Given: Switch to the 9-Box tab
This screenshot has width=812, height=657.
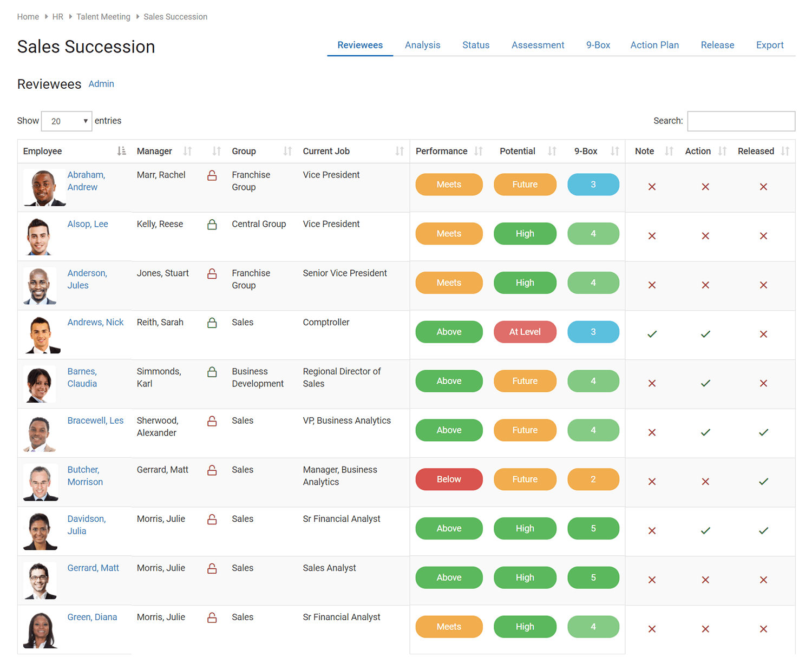Looking at the screenshot, I should coord(598,45).
